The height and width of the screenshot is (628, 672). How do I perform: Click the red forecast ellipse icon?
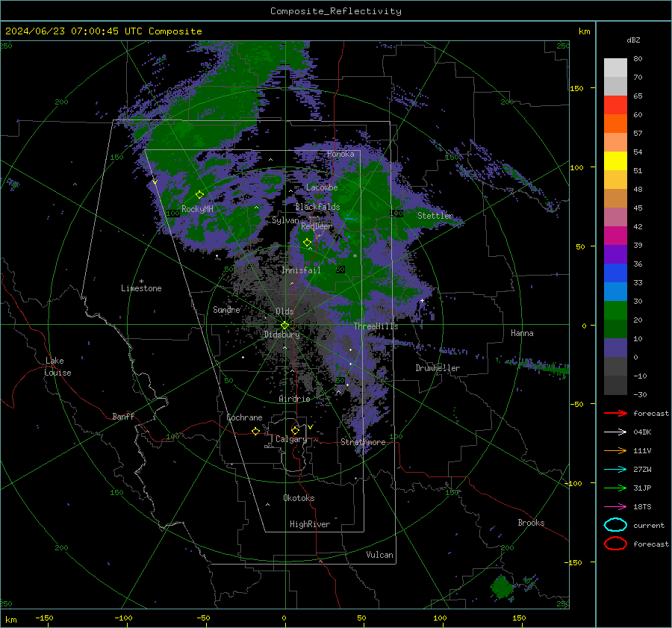[615, 544]
